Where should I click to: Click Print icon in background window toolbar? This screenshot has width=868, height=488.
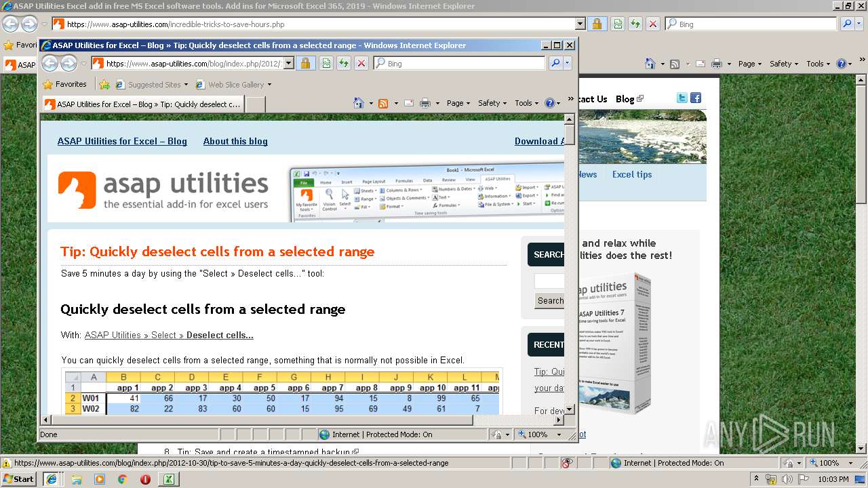coord(717,64)
